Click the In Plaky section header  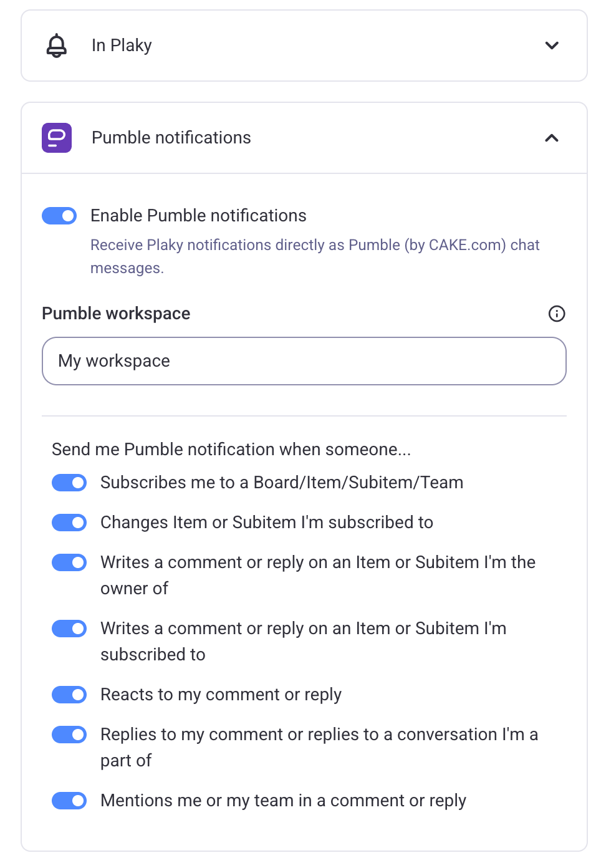tap(304, 46)
